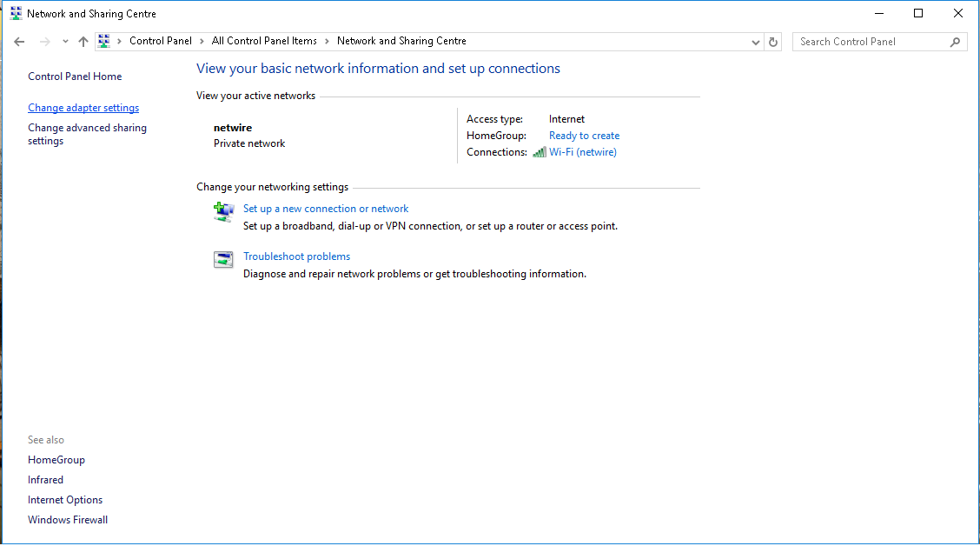Open HomeGroup under See also
The width and height of the screenshot is (980, 546).
tap(56, 460)
